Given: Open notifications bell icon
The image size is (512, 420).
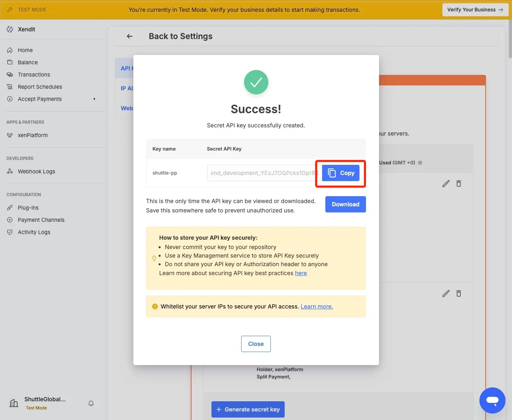Looking at the screenshot, I should [x=91, y=403].
